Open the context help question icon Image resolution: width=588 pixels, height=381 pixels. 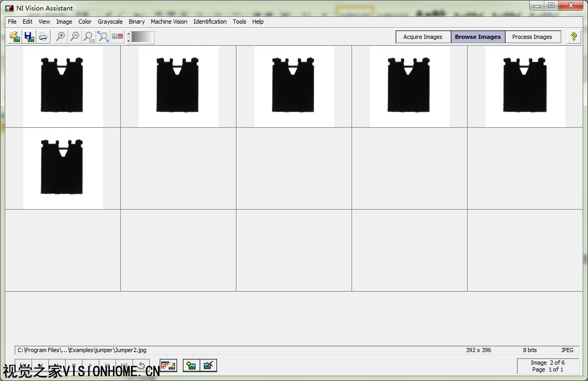(574, 37)
